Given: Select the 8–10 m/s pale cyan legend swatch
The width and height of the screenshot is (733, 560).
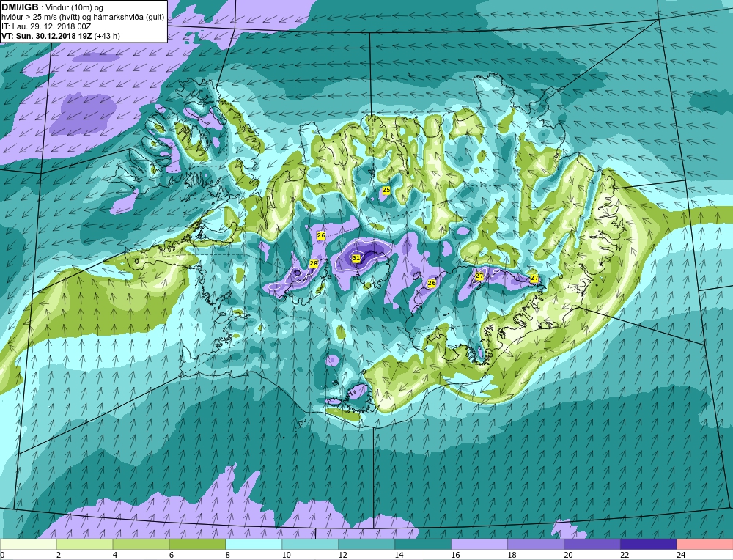Looking at the screenshot, I should [x=254, y=545].
